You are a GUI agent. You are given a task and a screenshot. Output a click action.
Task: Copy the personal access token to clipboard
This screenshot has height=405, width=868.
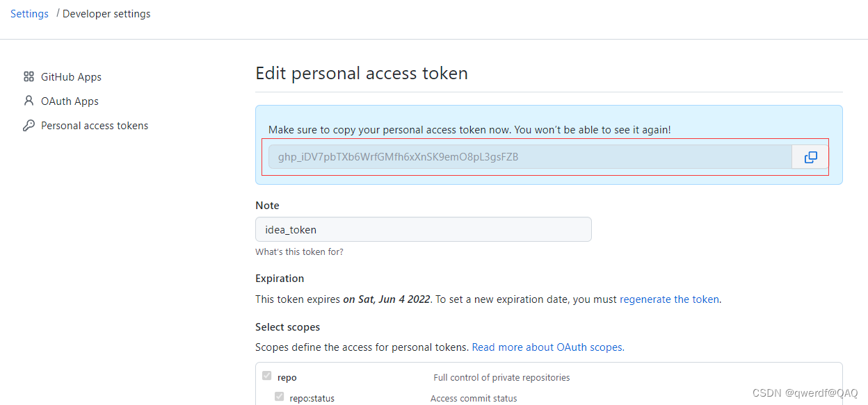tap(810, 157)
